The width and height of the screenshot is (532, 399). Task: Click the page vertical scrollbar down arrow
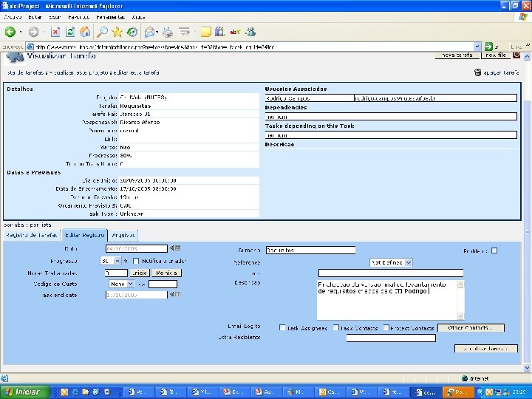528,368
